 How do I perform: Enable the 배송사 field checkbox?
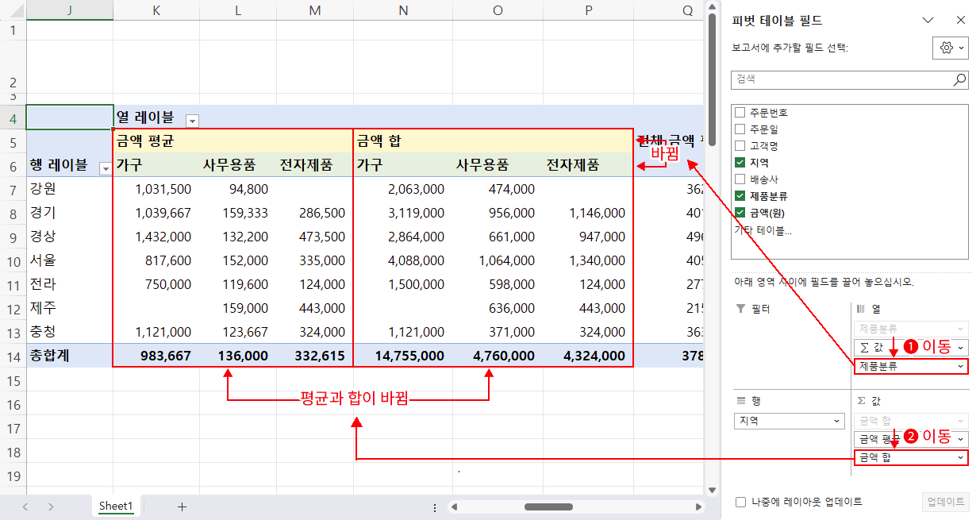(x=740, y=179)
